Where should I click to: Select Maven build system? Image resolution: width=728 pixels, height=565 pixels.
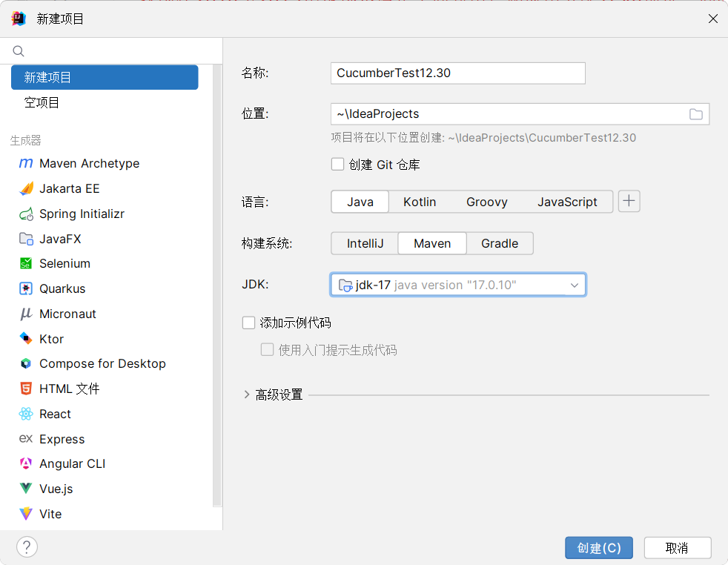pos(432,243)
